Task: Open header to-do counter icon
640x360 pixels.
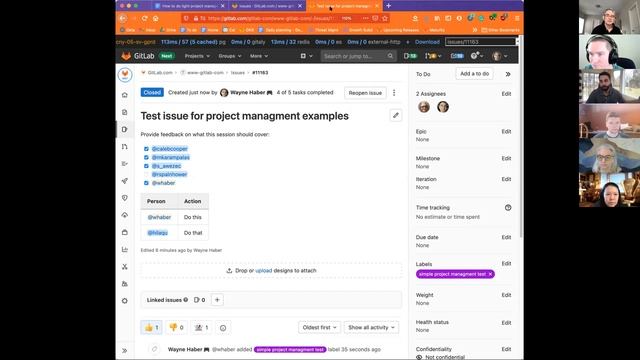Action: coord(457,56)
